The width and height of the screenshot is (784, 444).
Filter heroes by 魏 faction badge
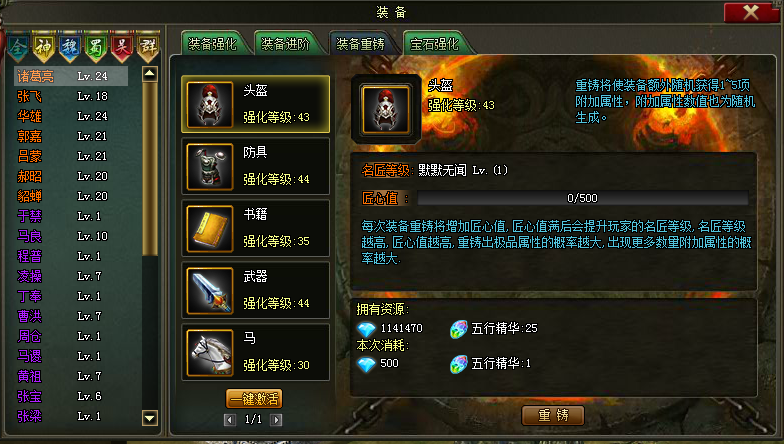(70, 47)
